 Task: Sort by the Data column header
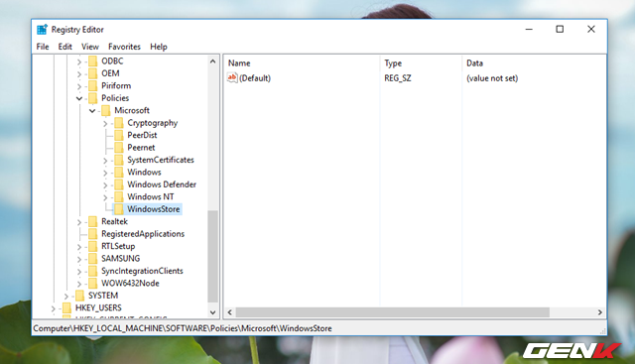(534, 63)
